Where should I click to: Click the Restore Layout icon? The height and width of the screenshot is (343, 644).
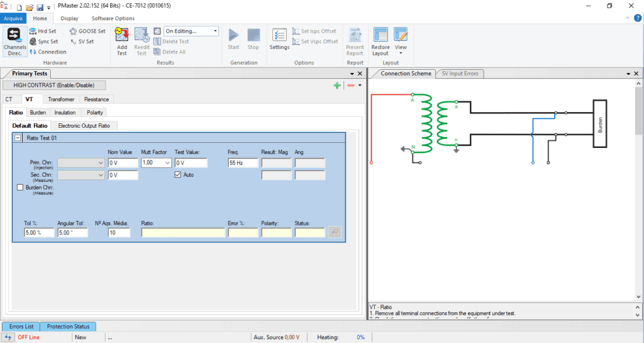coord(380,41)
